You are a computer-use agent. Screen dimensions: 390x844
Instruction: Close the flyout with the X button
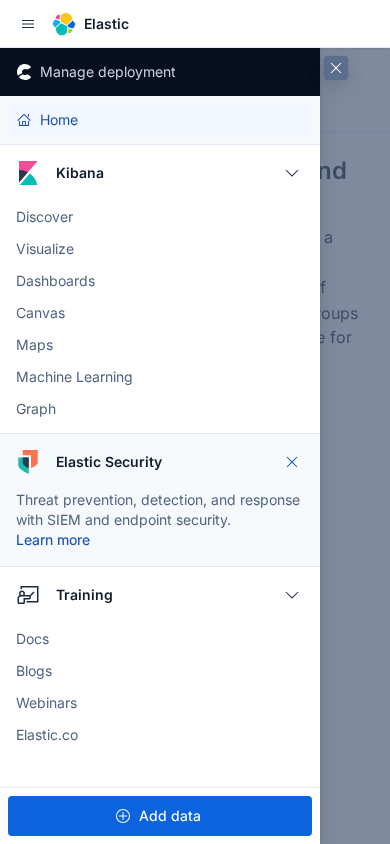point(336,68)
